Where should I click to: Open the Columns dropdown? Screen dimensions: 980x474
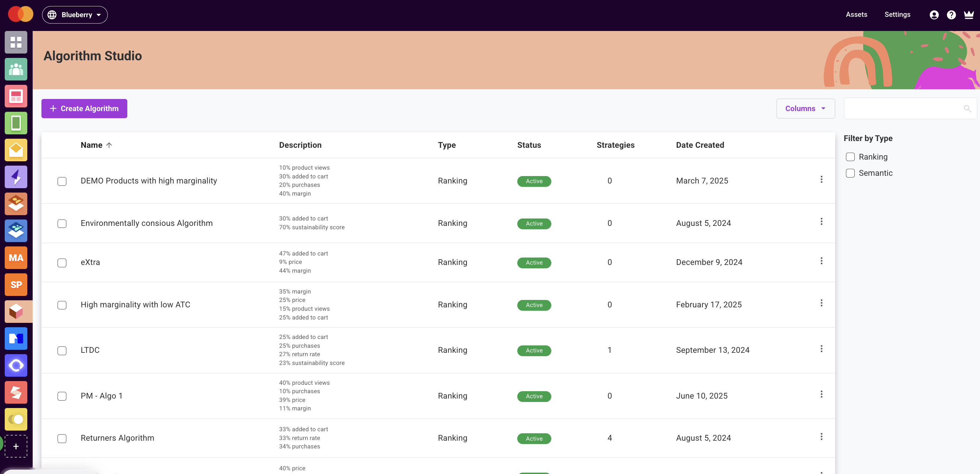(805, 109)
